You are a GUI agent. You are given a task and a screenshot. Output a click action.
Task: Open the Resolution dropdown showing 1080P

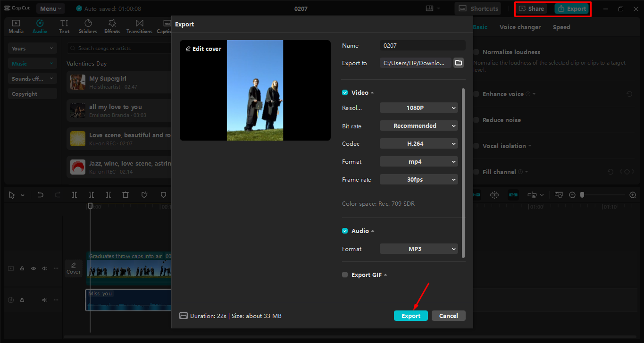tap(418, 108)
